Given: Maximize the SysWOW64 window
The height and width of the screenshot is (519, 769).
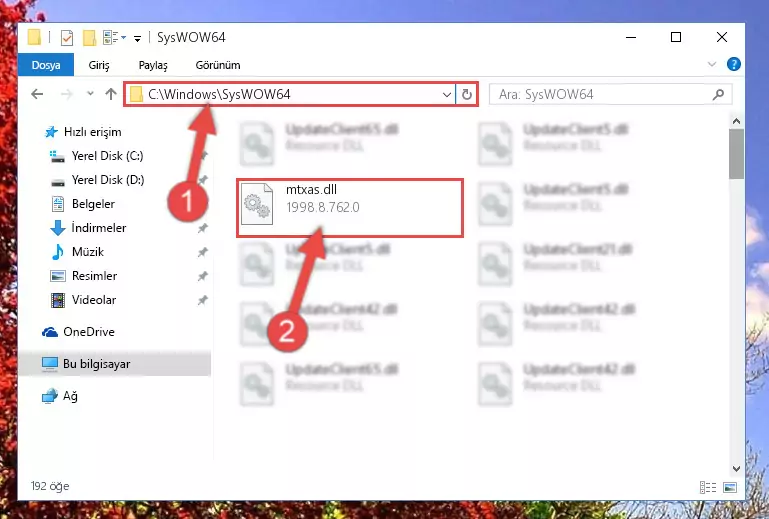Looking at the screenshot, I should (x=676, y=37).
